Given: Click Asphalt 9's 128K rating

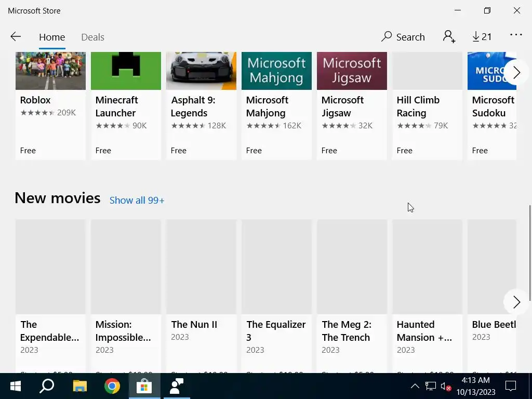Looking at the screenshot, I should (217, 126).
